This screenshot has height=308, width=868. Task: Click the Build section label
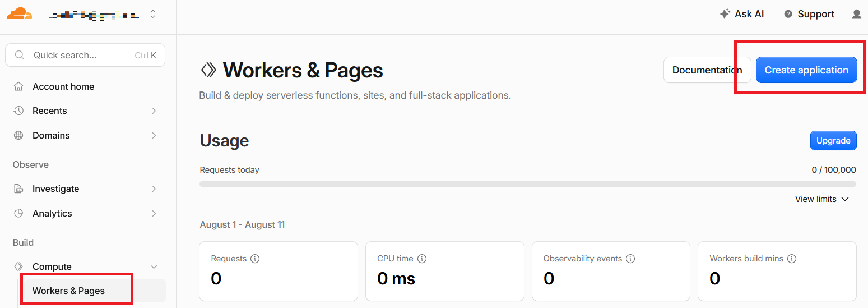click(24, 242)
